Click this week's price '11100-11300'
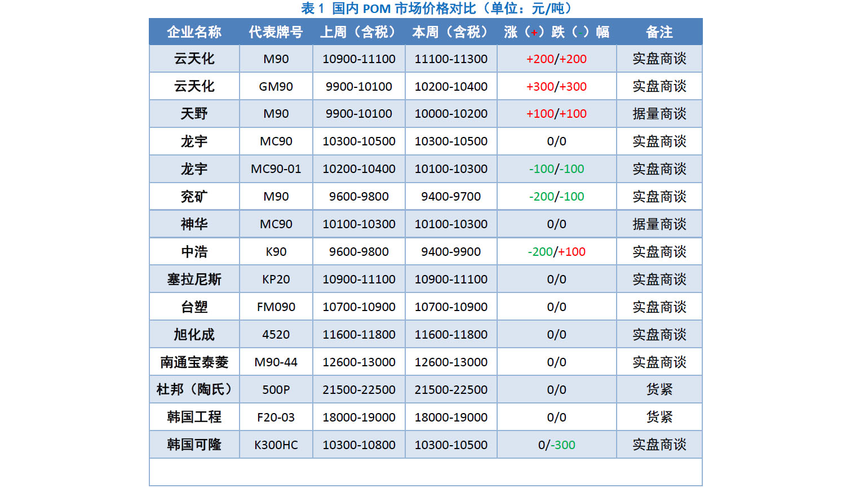 click(x=451, y=59)
